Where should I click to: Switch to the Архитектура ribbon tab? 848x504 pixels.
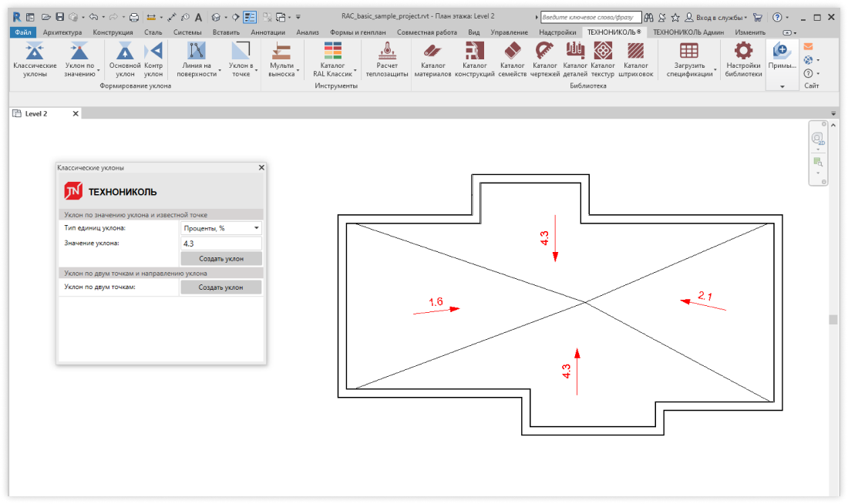click(62, 32)
